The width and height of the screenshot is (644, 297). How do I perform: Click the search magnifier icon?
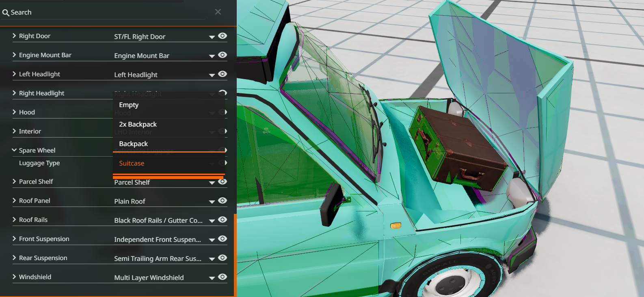(6, 13)
